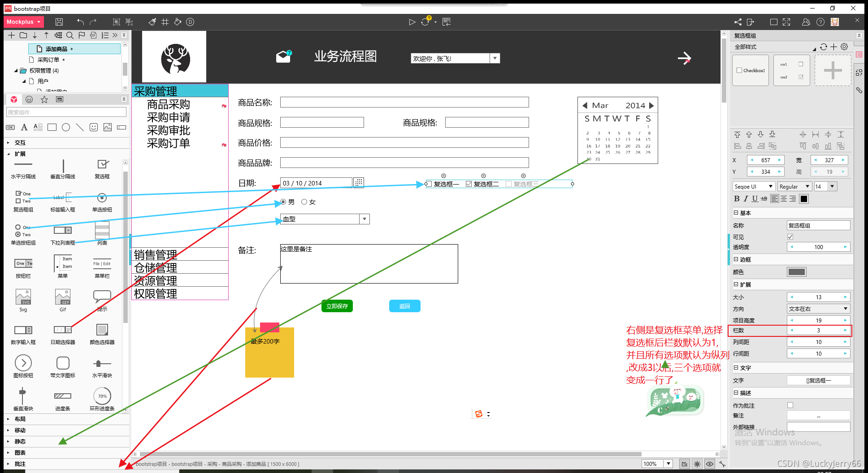Toggle the grid (#) icon
Screen dimensions: 868x473
[x=165, y=22]
